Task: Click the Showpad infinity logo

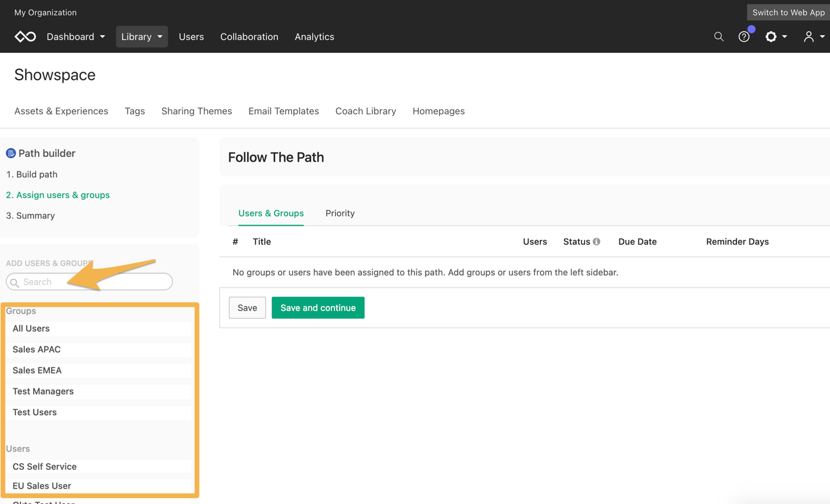Action: [x=25, y=36]
